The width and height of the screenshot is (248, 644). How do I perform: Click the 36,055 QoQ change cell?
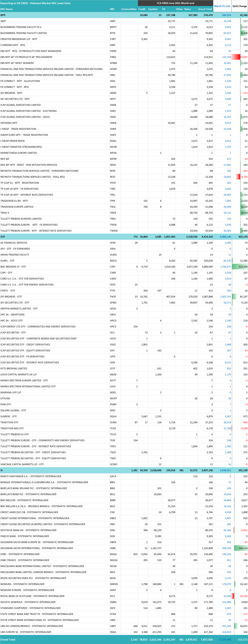click(x=240, y=626)
